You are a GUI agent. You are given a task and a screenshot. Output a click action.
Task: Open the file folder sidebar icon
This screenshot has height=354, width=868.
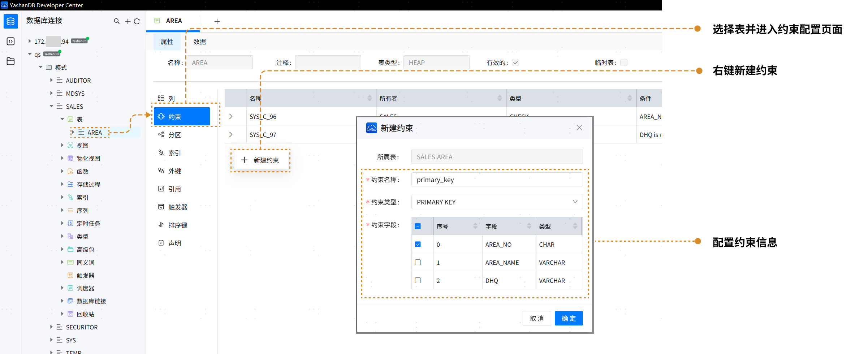tap(10, 61)
